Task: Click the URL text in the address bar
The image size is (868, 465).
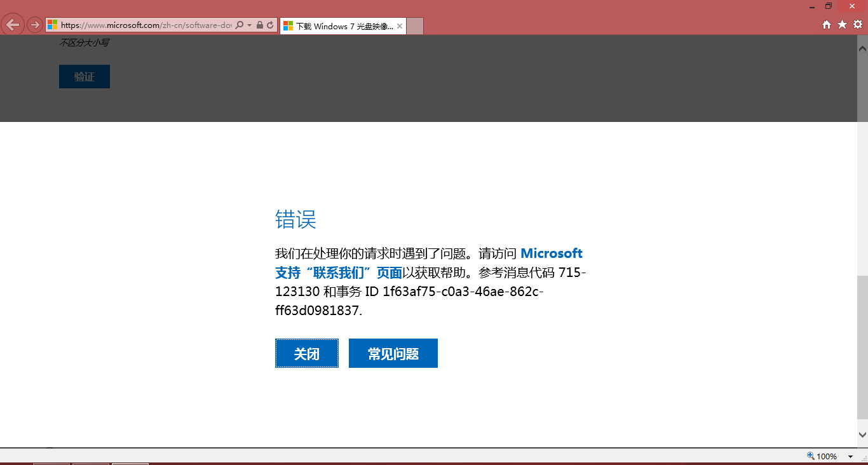Action: tap(146, 25)
